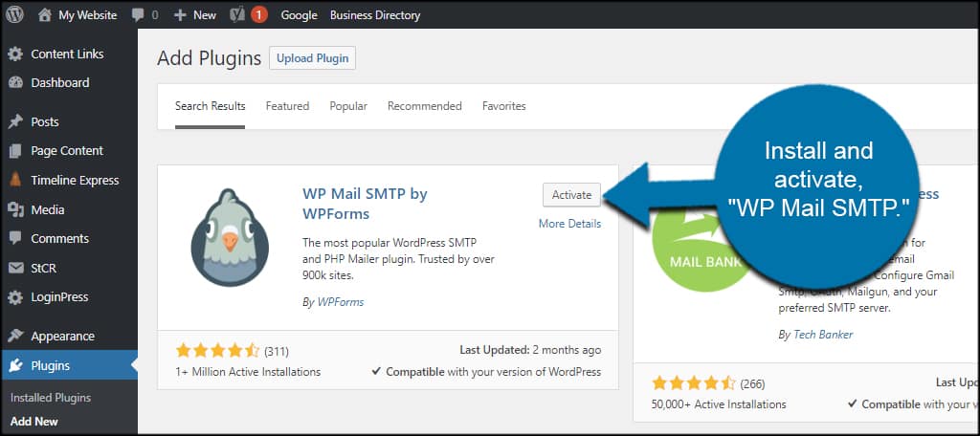Click the red notification badge showing 1

click(x=259, y=15)
